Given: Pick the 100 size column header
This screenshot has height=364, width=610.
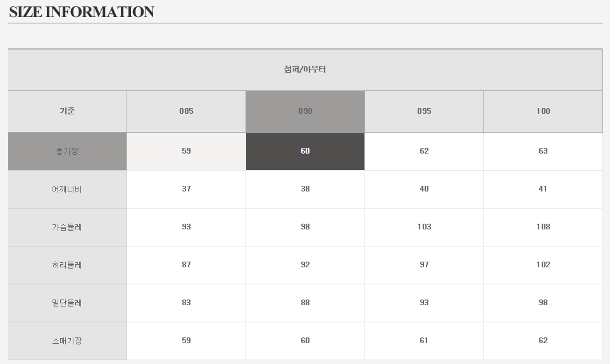Looking at the screenshot, I should click(543, 111).
